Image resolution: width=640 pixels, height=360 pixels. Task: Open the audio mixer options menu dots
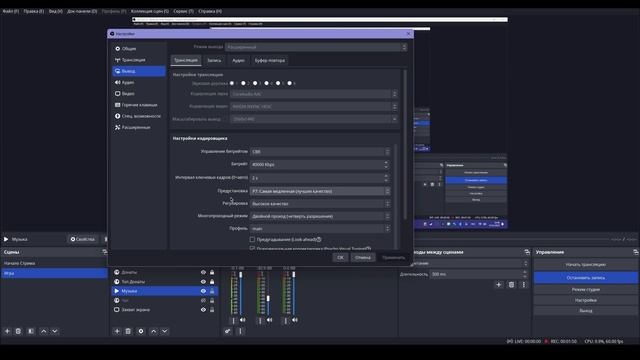click(240, 331)
